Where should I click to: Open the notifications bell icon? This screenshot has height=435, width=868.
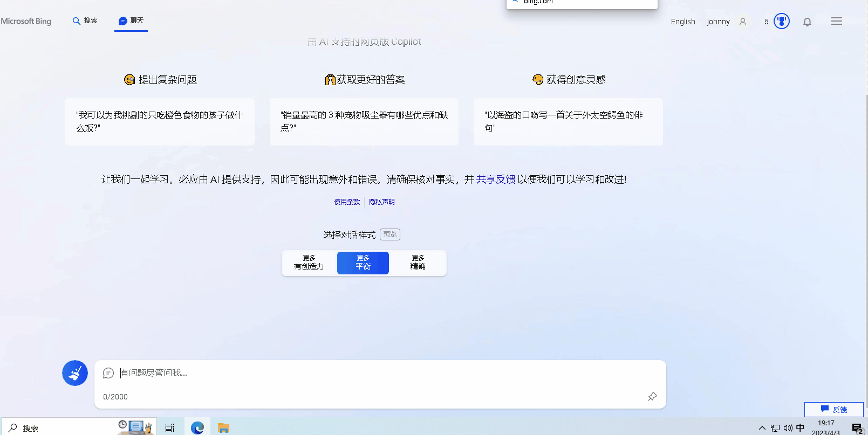(807, 22)
